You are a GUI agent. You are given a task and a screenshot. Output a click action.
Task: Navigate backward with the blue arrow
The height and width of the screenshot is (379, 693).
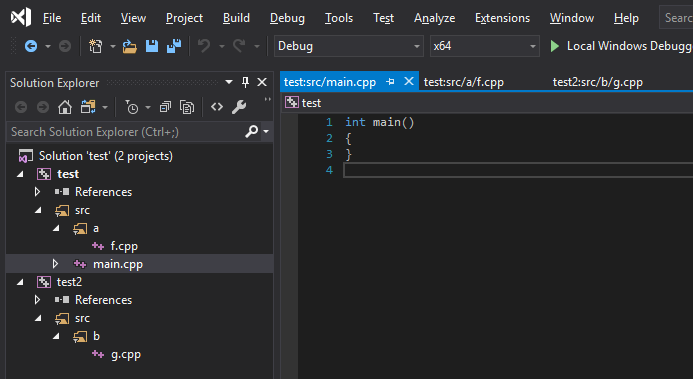(31, 46)
